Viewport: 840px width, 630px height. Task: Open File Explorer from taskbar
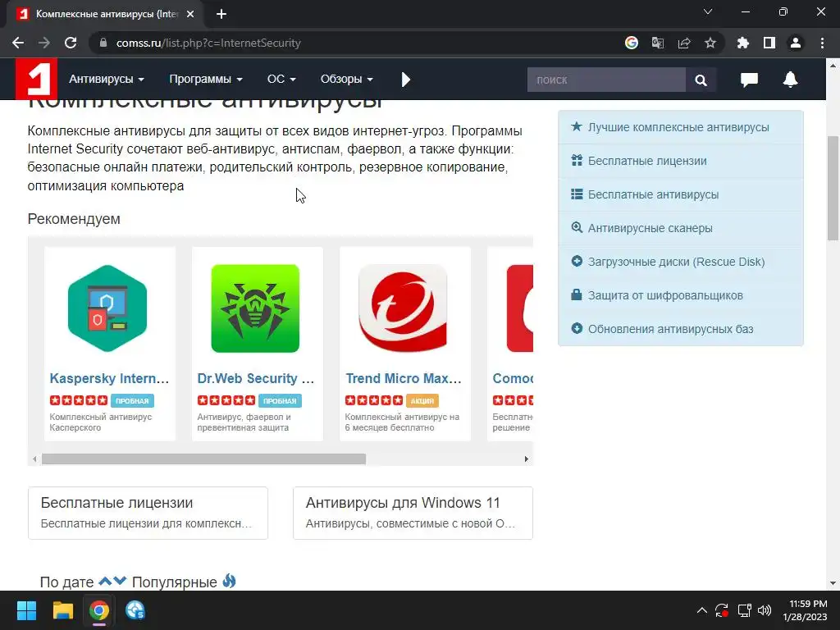click(x=62, y=610)
